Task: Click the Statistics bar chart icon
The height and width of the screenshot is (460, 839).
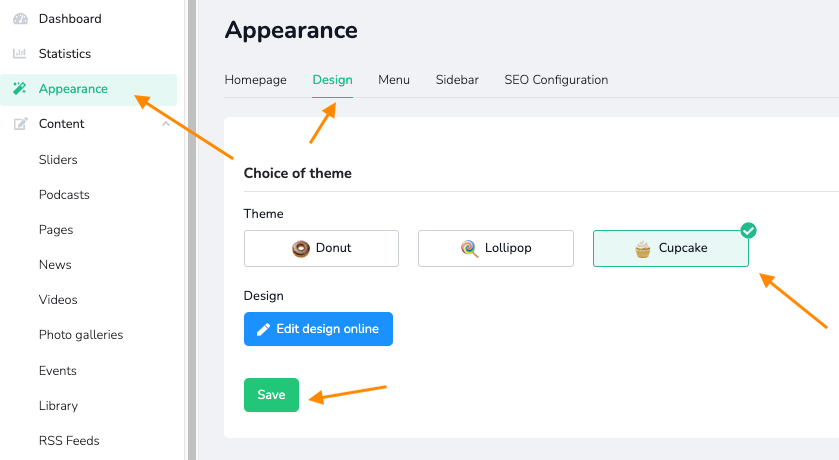Action: 20,53
